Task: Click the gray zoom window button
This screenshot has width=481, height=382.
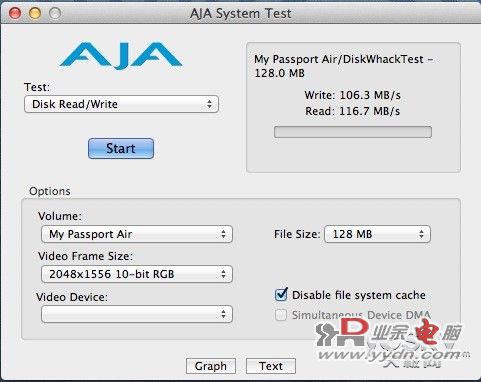Action: [55, 13]
